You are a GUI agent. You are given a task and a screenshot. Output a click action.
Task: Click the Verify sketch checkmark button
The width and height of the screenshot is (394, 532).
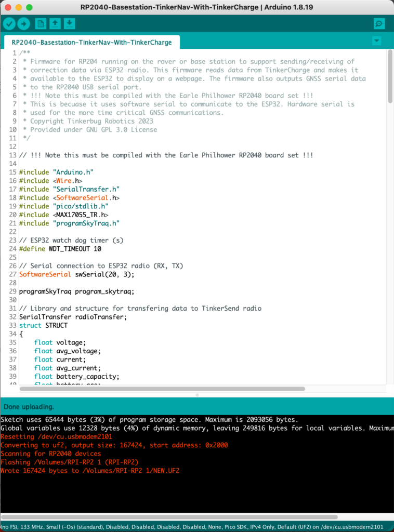pos(9,24)
